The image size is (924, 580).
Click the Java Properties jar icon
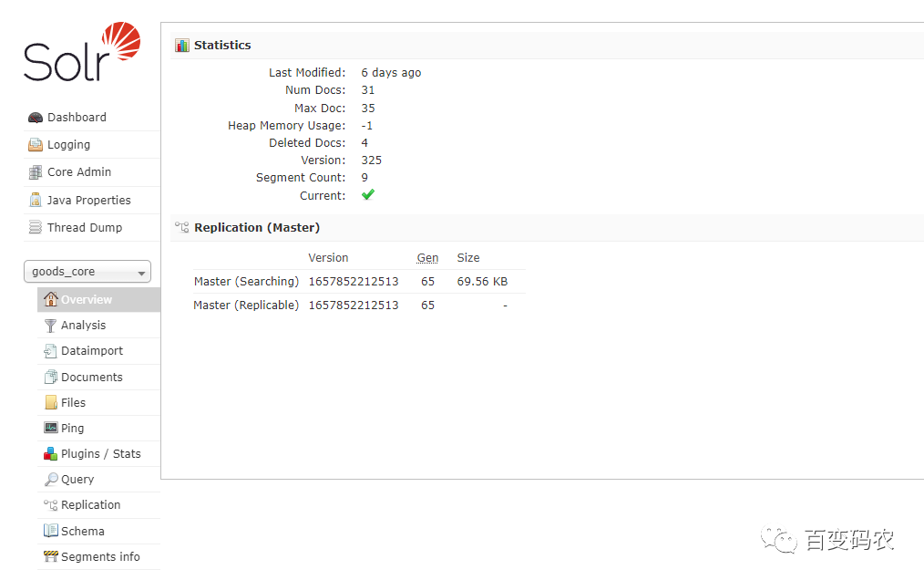[x=36, y=200]
